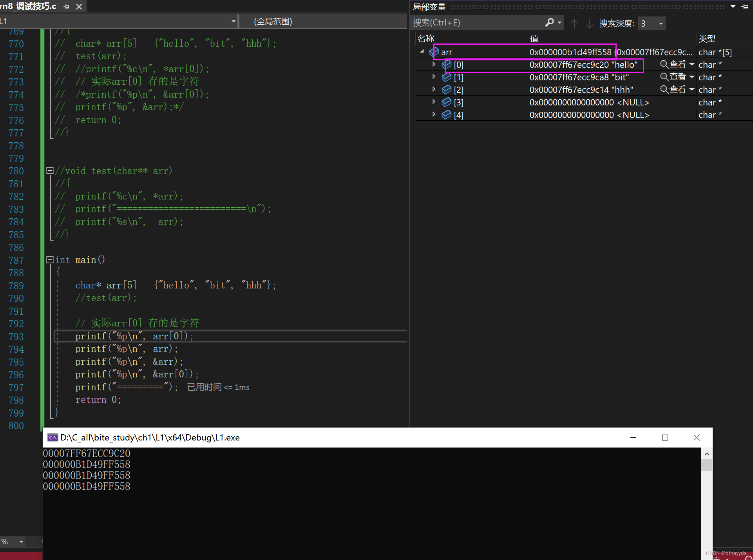
Task: Place cursor on printf("%p\n", &arr[0]) line
Action: (x=137, y=374)
